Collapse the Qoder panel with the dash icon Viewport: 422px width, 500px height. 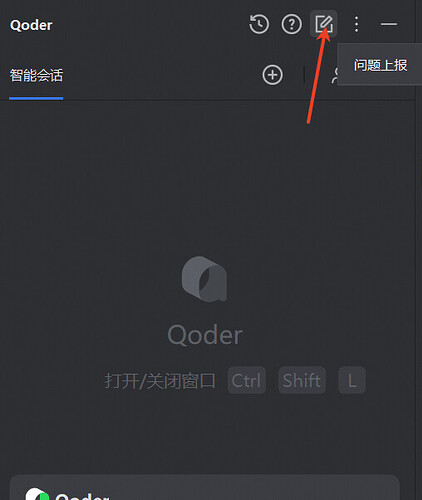pos(389,24)
